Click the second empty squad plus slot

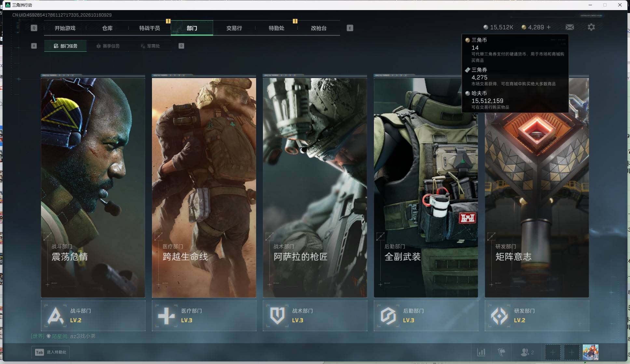pyautogui.click(x=571, y=352)
